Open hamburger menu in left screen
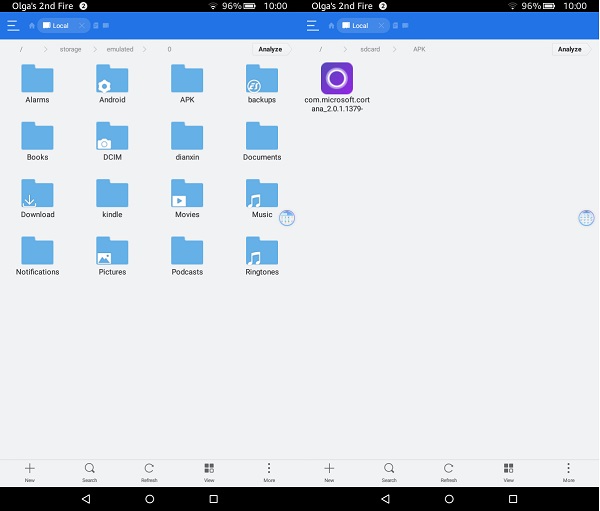 click(13, 26)
